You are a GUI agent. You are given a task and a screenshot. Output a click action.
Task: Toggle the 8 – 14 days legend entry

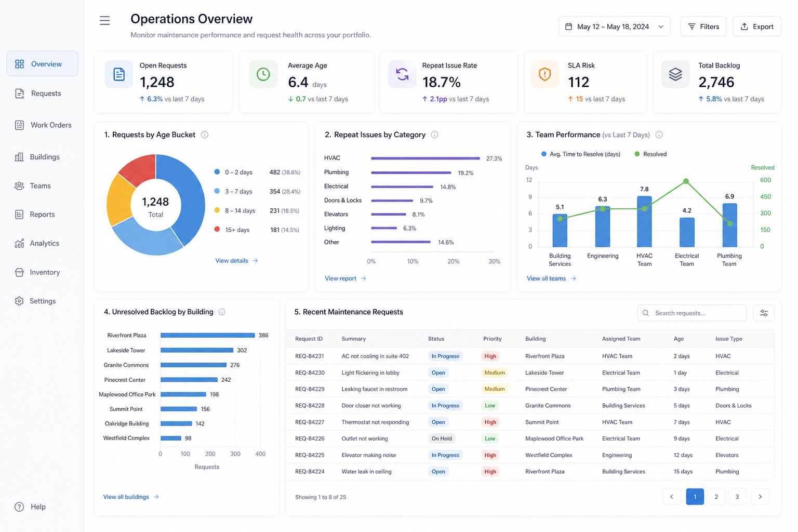coord(235,210)
